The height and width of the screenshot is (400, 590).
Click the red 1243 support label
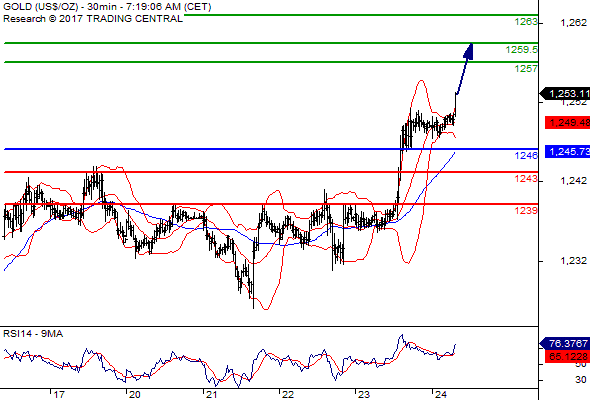(x=526, y=179)
